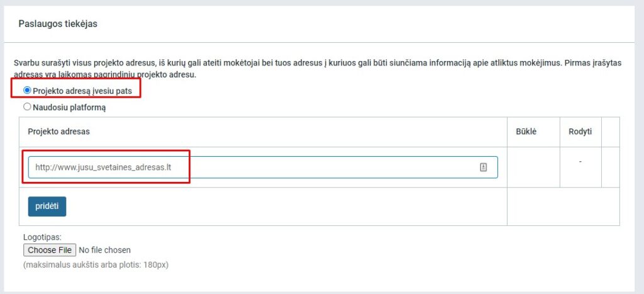Click autofill contact icon inside address field
Image resolution: width=644 pixels, height=294 pixels.
(x=484, y=167)
